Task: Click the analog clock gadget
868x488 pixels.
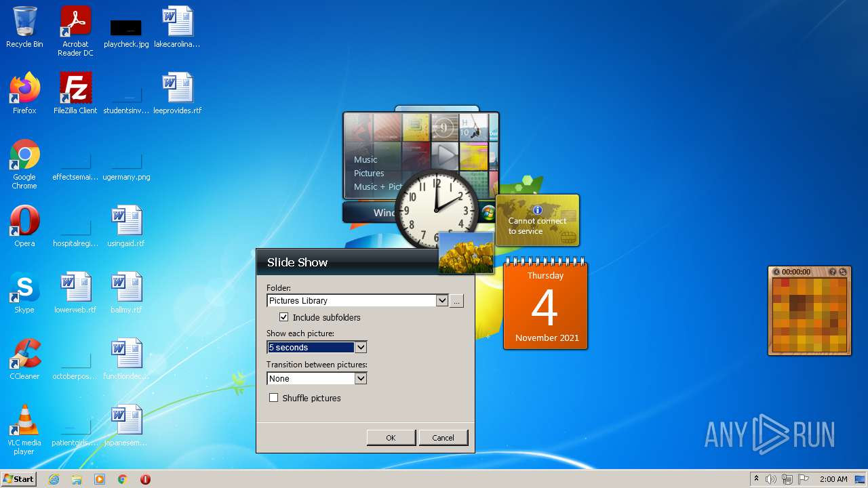Action: click(437, 210)
